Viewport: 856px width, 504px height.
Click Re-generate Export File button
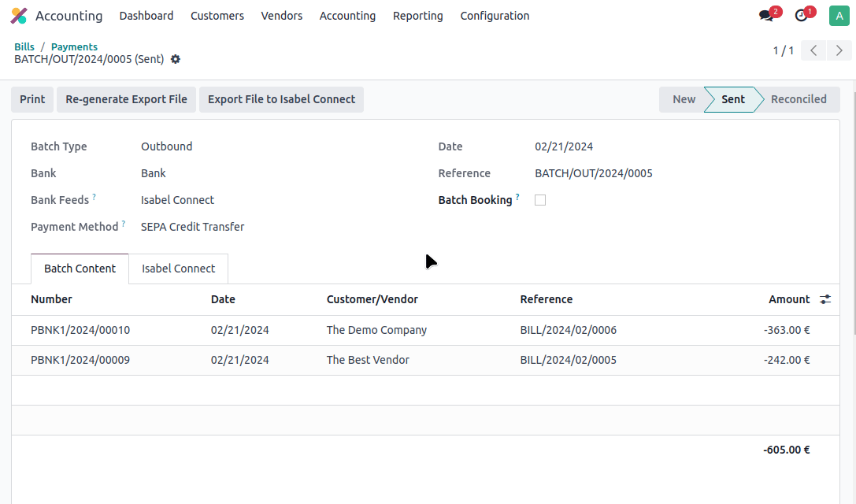(x=126, y=99)
